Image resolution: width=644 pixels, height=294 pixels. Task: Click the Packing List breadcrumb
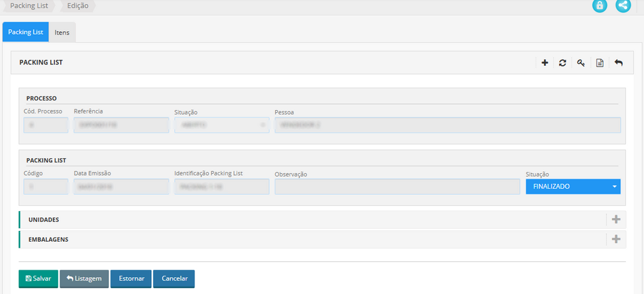click(x=29, y=6)
